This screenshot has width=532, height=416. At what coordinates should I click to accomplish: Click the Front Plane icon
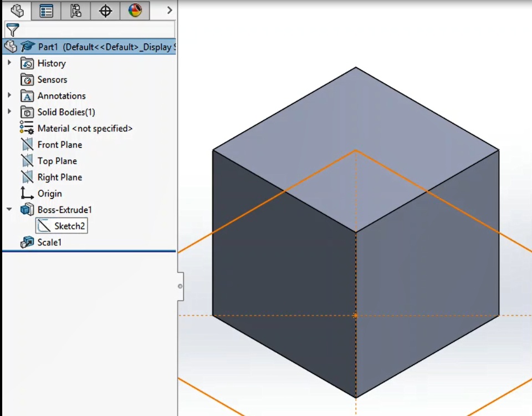27,145
